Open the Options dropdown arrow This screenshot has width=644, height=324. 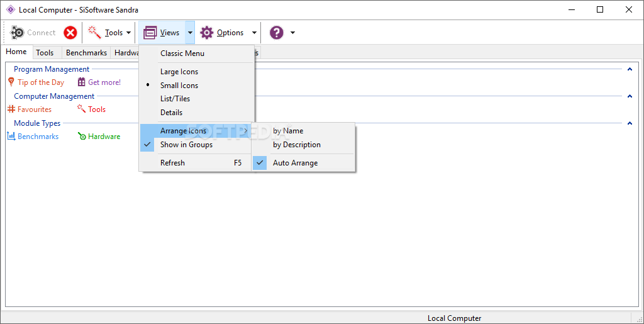(x=254, y=33)
